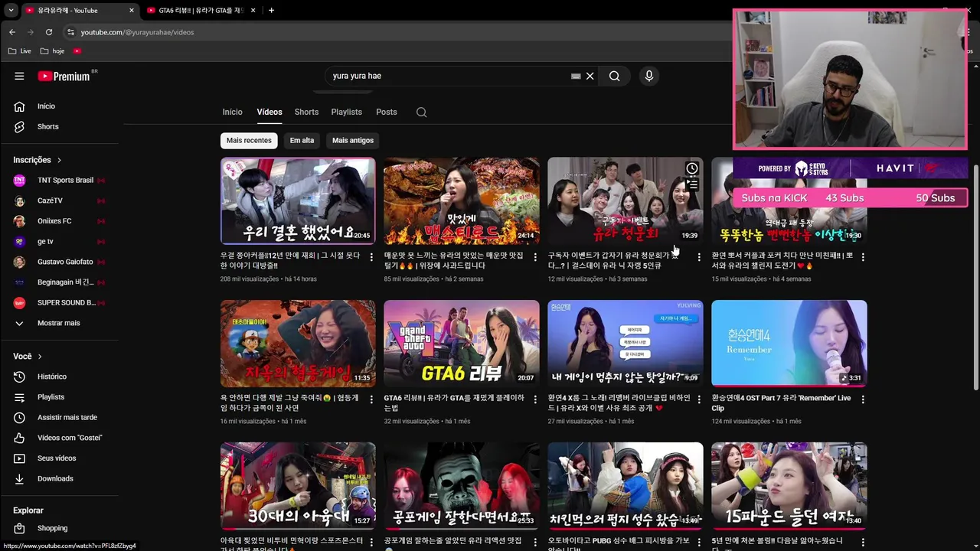
Task: Open Seus vídeos in the sidebar
Action: (x=57, y=458)
